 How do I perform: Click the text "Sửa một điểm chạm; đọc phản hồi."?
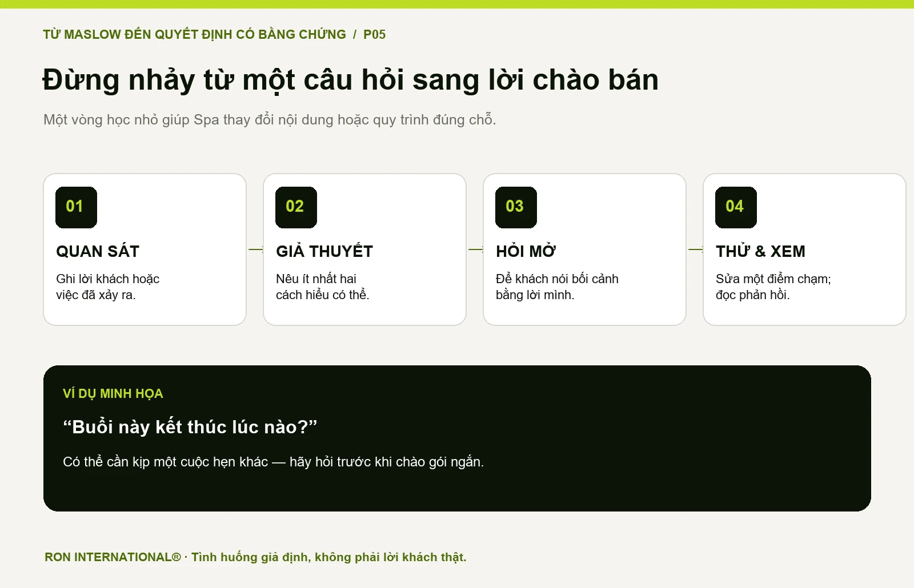point(773,287)
